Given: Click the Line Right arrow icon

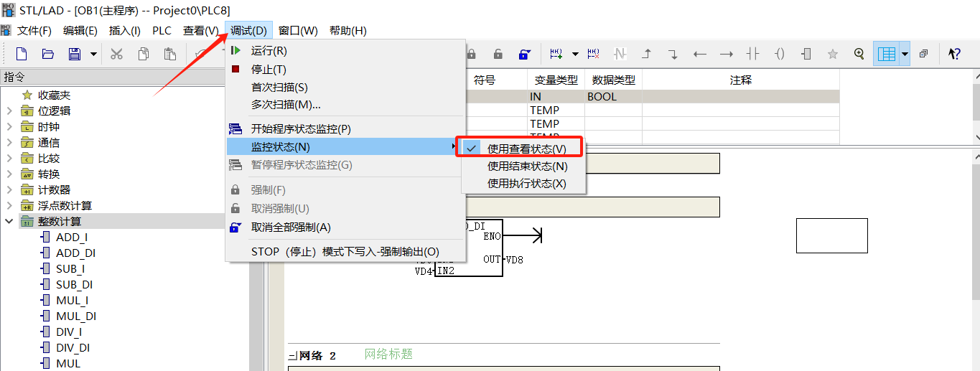Looking at the screenshot, I should click(727, 54).
